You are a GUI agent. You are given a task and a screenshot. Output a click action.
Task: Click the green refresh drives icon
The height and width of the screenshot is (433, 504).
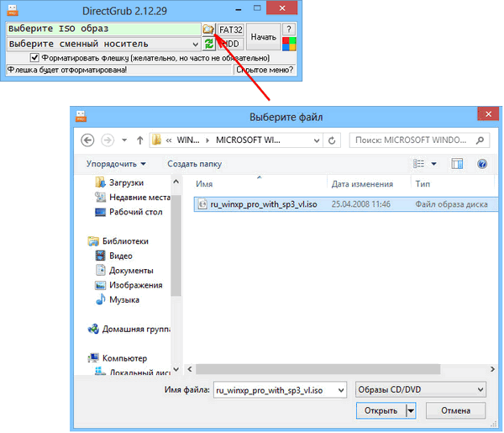point(208,44)
